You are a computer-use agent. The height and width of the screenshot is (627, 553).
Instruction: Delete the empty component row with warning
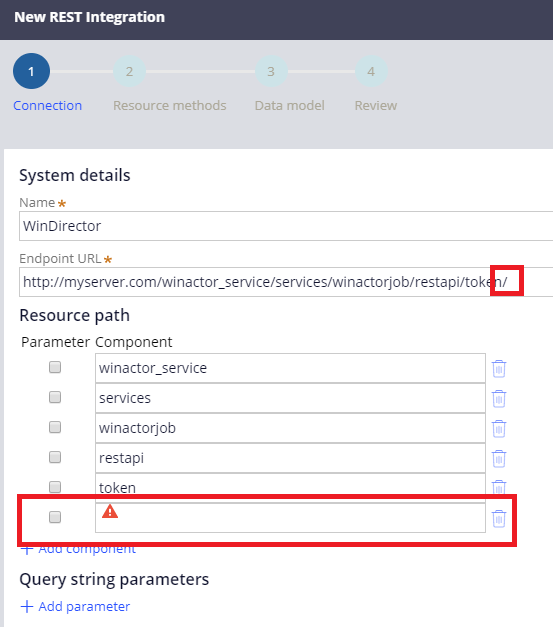499,518
